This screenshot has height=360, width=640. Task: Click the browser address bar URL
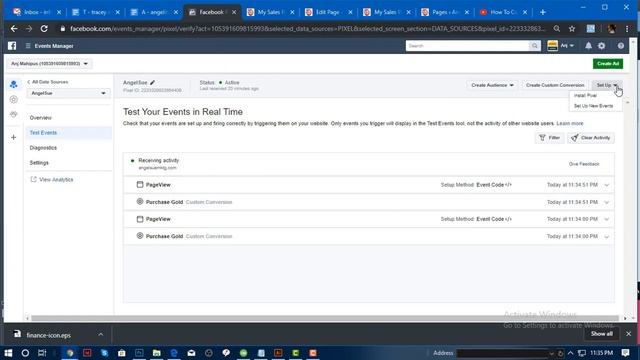pyautogui.click(x=307, y=29)
